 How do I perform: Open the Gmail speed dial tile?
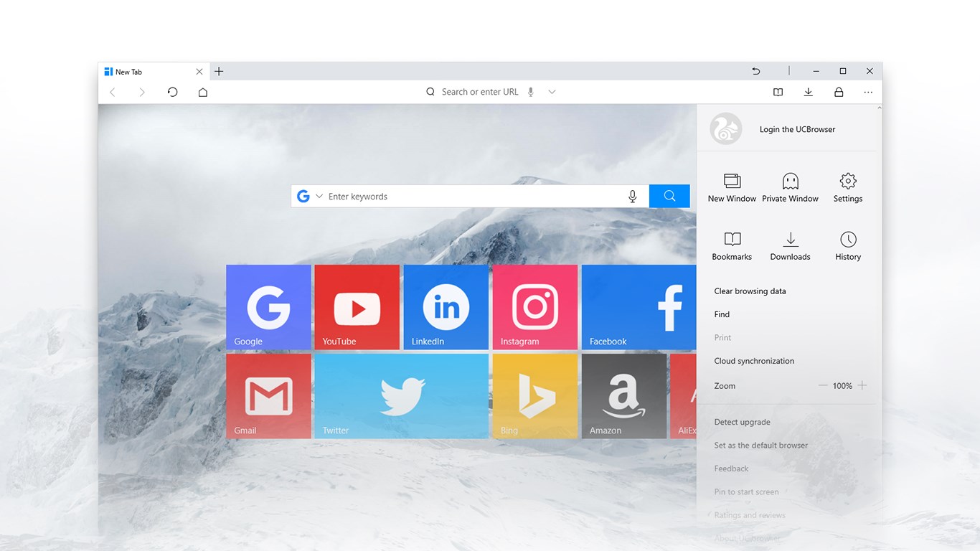[269, 396]
